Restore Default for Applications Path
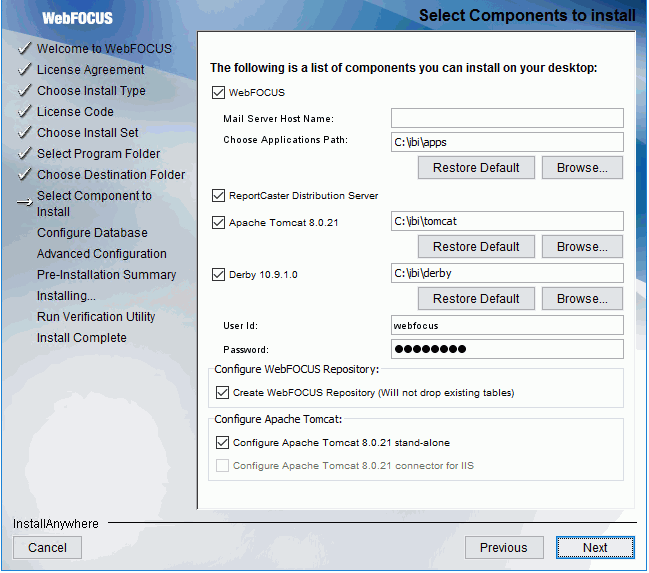The height and width of the screenshot is (573, 649). [x=476, y=168]
